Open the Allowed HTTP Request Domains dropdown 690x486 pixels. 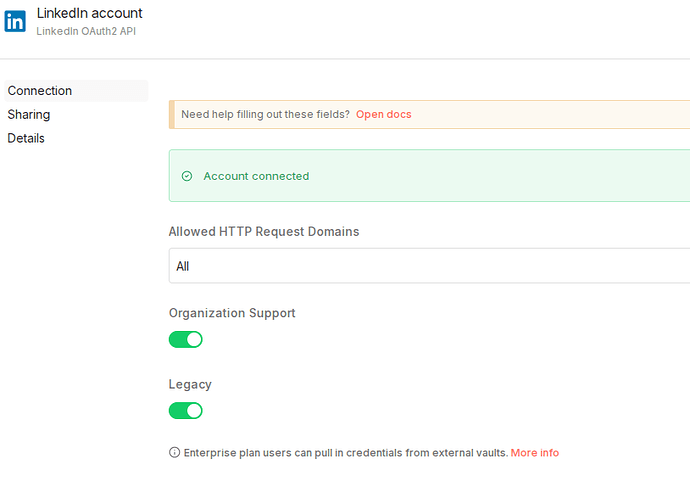tap(429, 266)
